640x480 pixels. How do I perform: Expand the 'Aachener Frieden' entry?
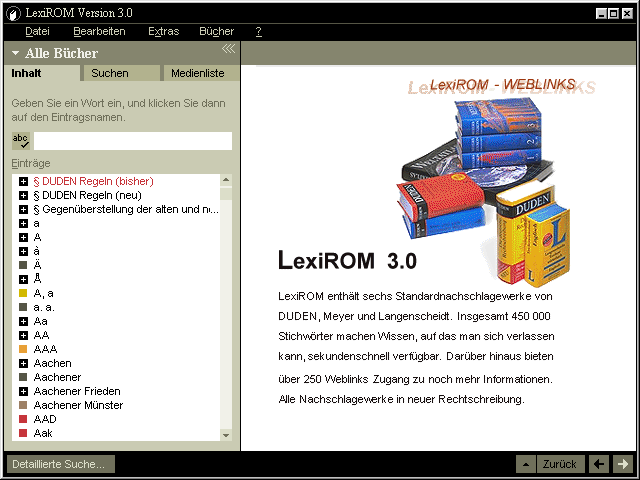pyautogui.click(x=24, y=391)
